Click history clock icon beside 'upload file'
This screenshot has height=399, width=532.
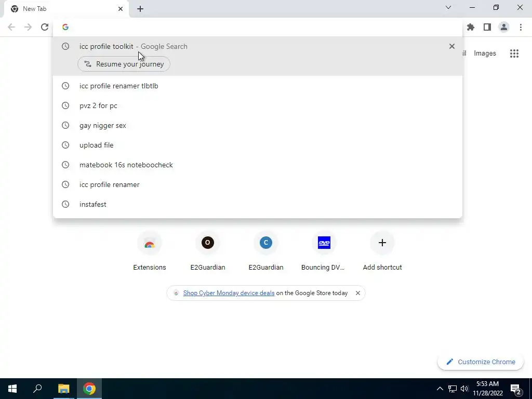tap(65, 145)
